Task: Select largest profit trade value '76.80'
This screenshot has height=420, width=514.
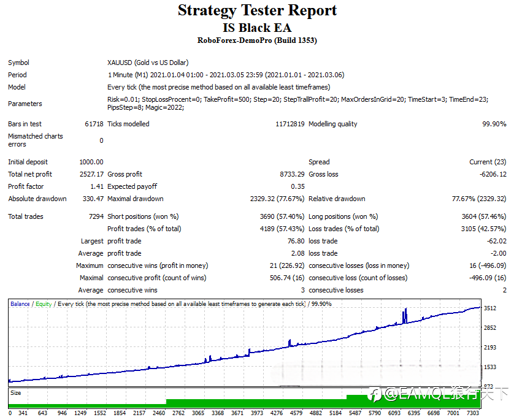Action: pyautogui.click(x=296, y=241)
